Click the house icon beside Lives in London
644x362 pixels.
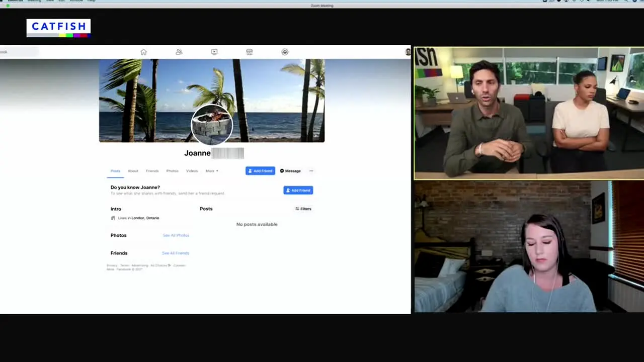click(113, 218)
